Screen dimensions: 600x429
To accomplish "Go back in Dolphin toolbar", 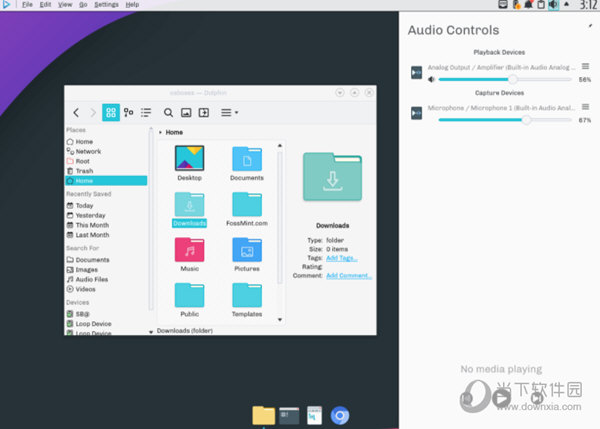I will [x=76, y=113].
